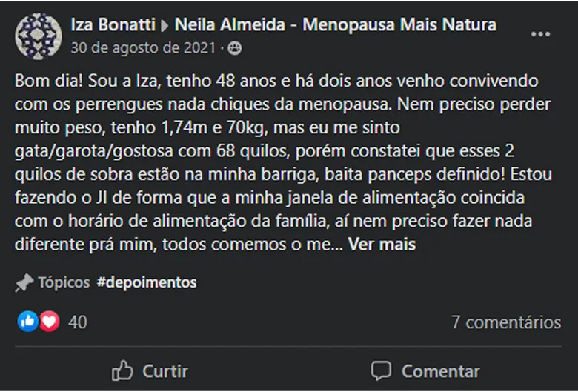Click the speech bubble icon beside Comentar
Viewport: 578px width, 392px height.
(x=381, y=371)
